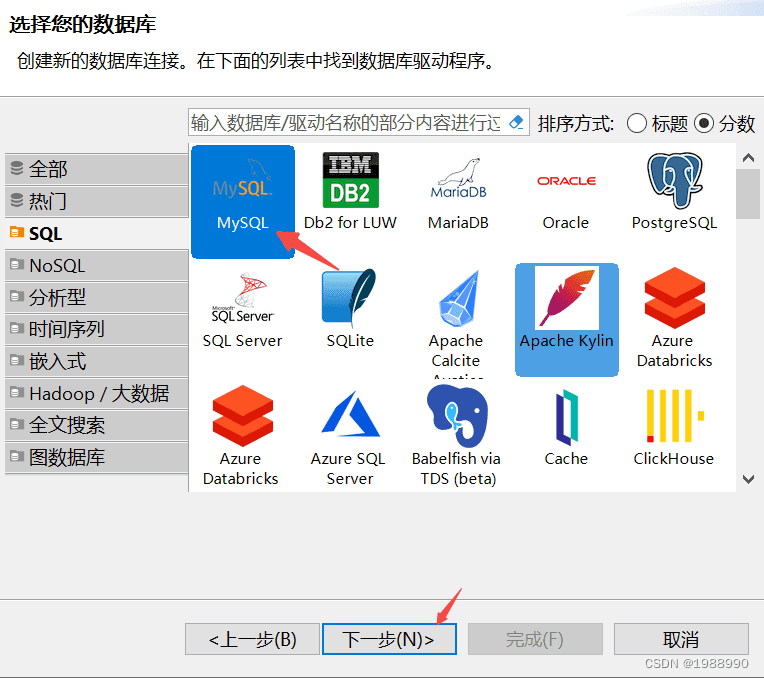Clear the filter with the eraser icon
The image size is (764, 678).
(516, 122)
